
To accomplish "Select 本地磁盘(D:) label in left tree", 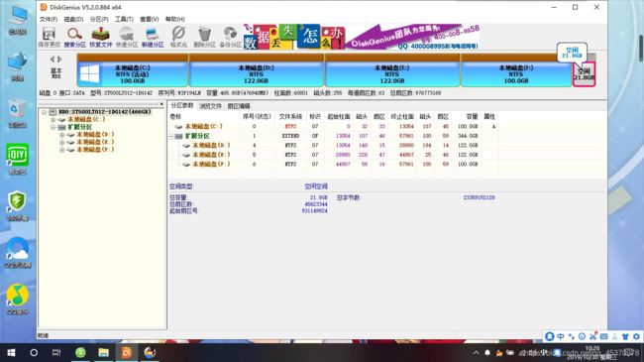I will (95, 135).
